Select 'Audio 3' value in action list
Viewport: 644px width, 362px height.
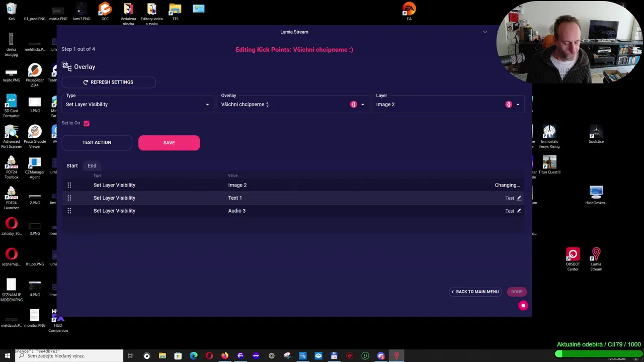(x=237, y=211)
